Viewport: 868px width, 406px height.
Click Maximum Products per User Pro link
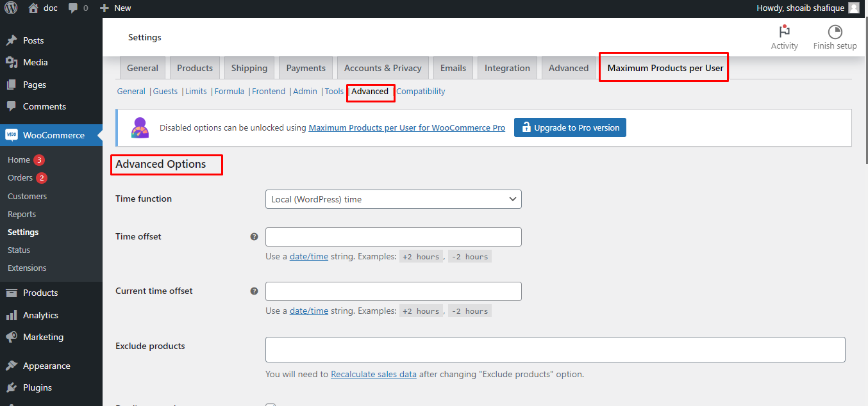click(407, 127)
